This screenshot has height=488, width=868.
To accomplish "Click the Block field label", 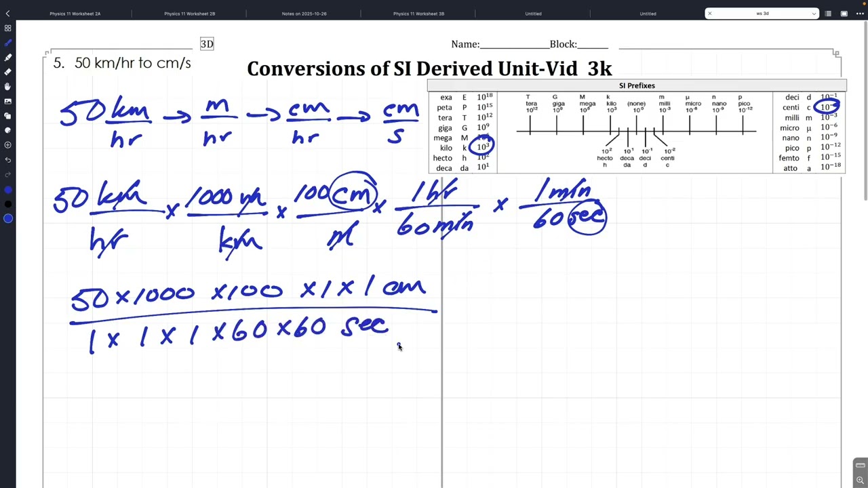I will tap(563, 44).
